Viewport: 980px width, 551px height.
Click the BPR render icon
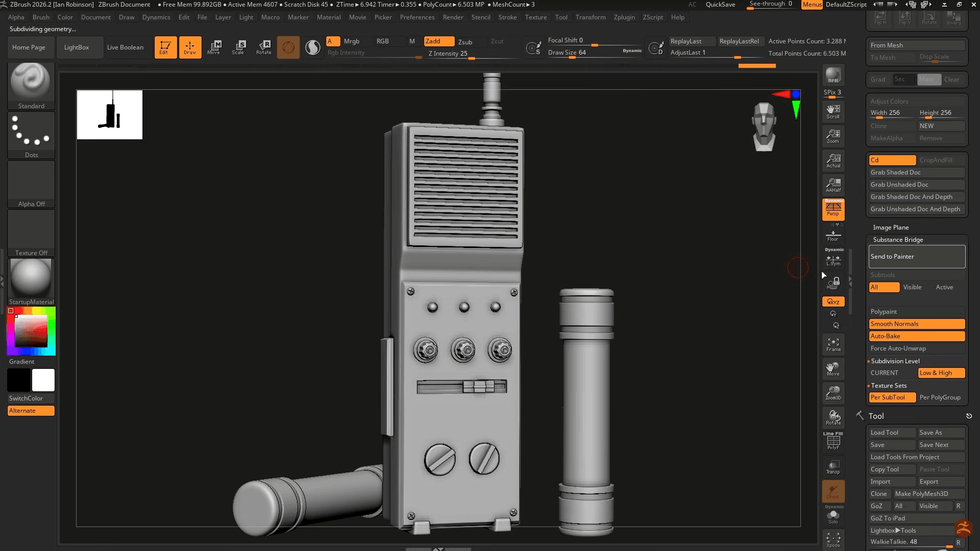coord(833,76)
